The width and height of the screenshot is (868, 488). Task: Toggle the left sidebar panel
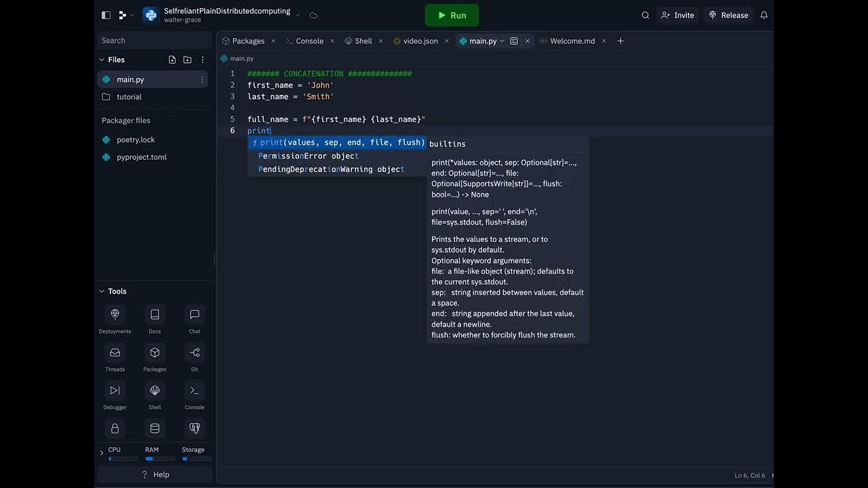point(106,15)
